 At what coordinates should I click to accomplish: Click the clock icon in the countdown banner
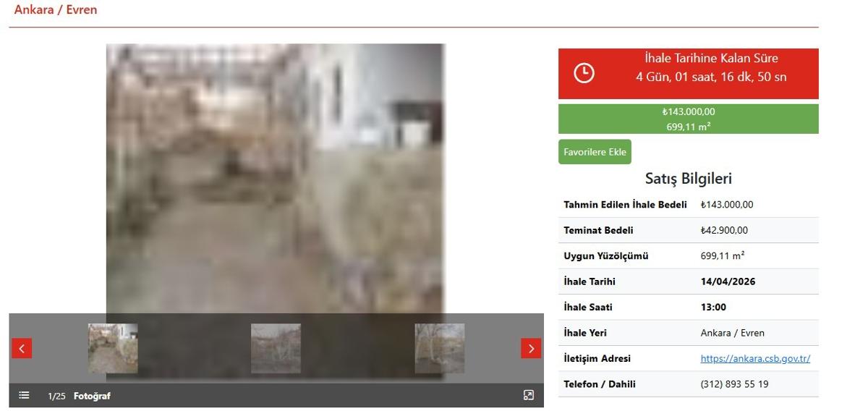point(584,73)
